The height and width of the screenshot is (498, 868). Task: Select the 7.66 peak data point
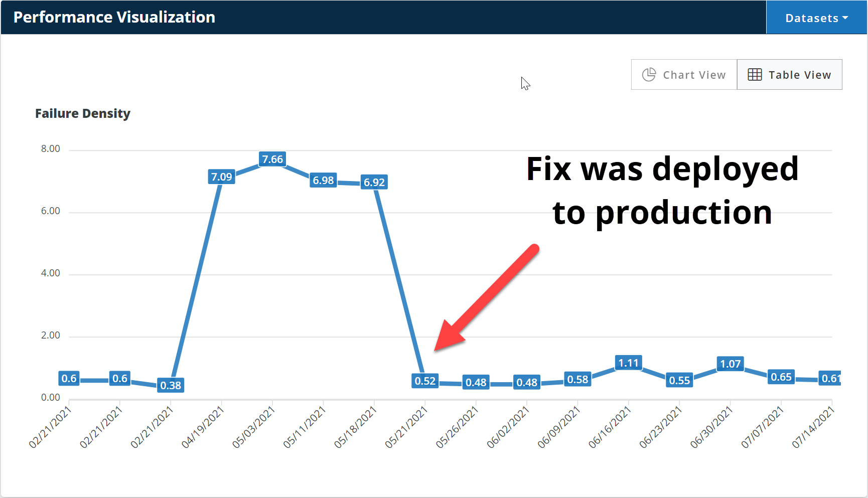(x=272, y=159)
